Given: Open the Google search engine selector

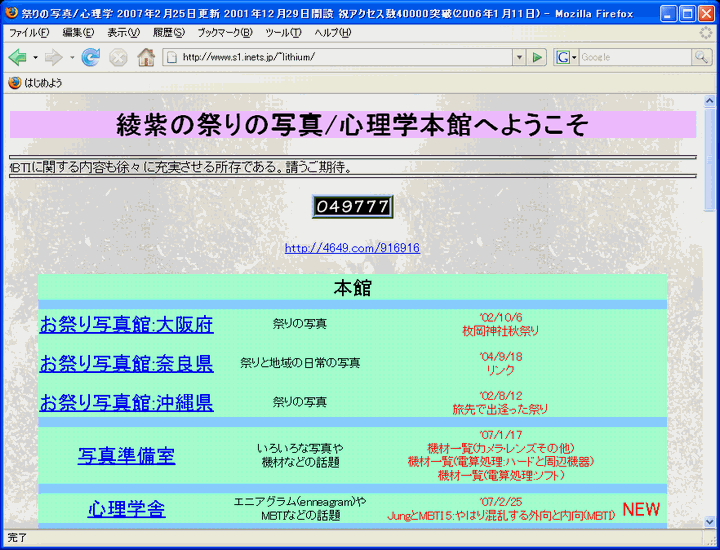Looking at the screenshot, I should point(566,58).
